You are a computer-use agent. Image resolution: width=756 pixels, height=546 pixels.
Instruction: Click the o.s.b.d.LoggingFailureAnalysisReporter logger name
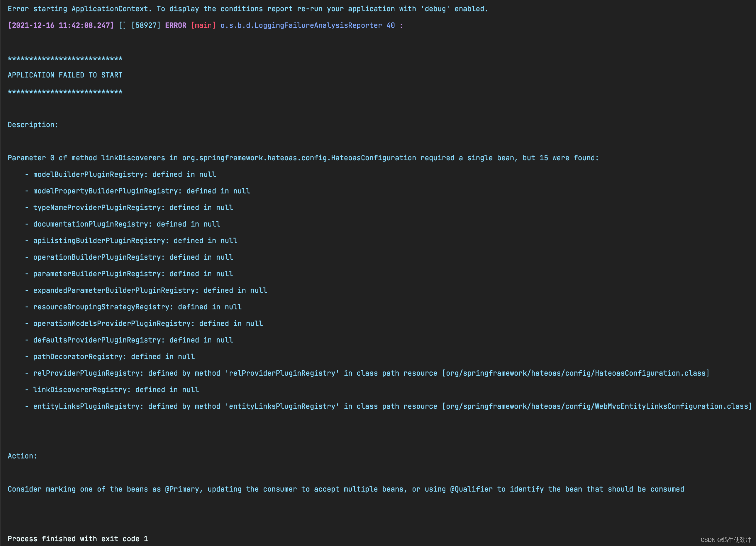(301, 25)
